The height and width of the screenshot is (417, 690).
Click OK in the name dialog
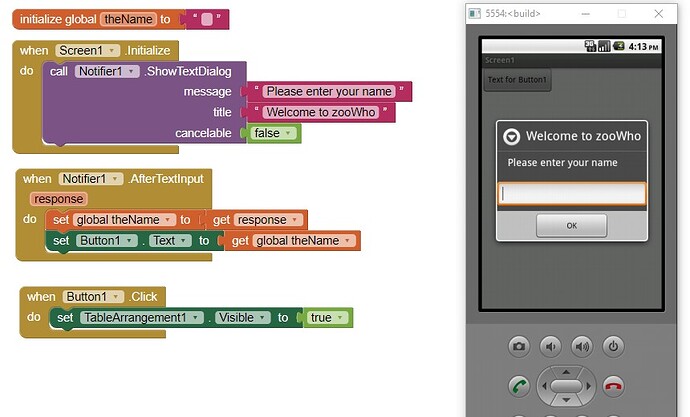click(x=571, y=226)
